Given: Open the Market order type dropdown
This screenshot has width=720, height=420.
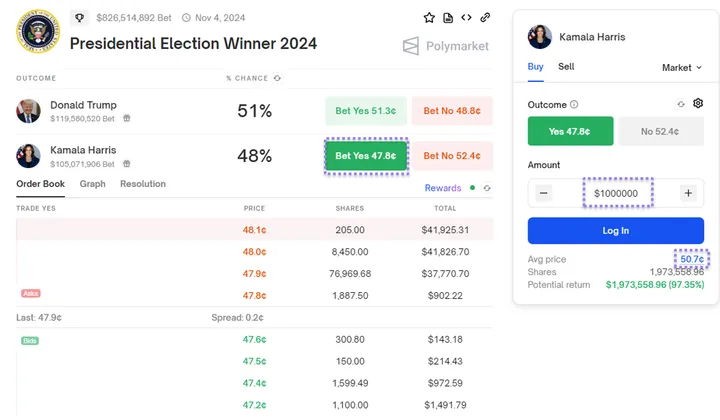Looking at the screenshot, I should 683,67.
